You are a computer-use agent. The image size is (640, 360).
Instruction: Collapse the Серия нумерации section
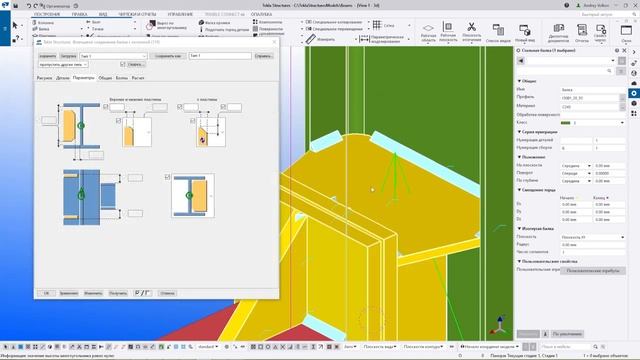pos(519,132)
